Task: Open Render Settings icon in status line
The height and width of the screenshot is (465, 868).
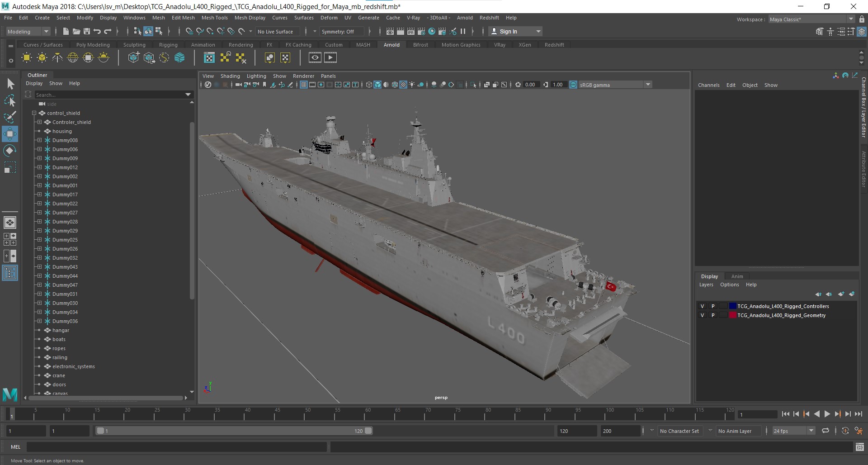Action: coord(421,31)
